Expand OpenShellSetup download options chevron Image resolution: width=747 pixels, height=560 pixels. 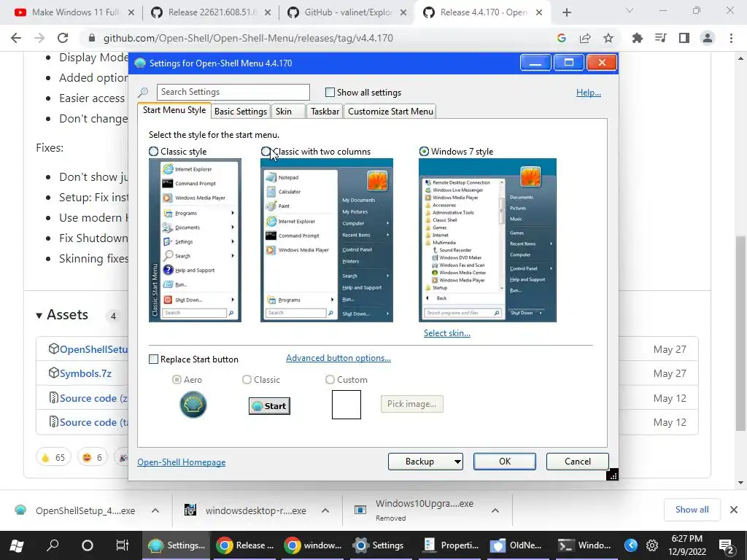(155, 510)
